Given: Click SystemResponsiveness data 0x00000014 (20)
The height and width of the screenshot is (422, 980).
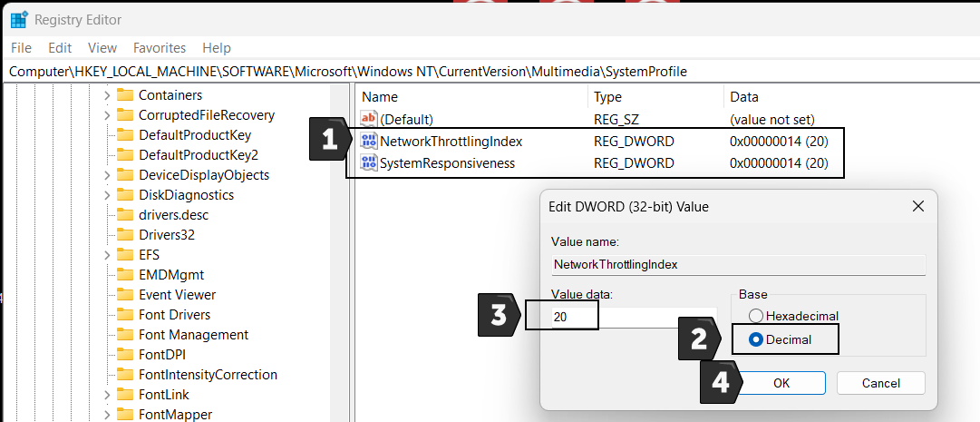Looking at the screenshot, I should coord(779,163).
